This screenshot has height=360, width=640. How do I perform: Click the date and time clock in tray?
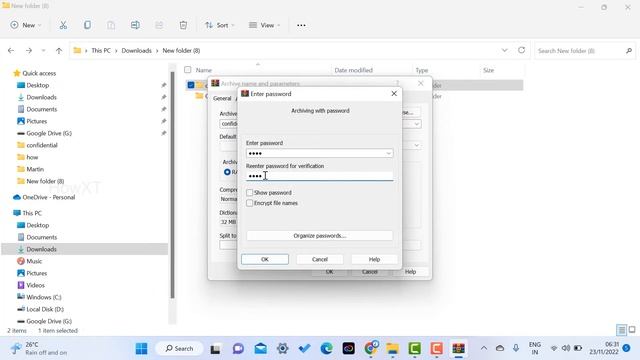tap(603, 348)
